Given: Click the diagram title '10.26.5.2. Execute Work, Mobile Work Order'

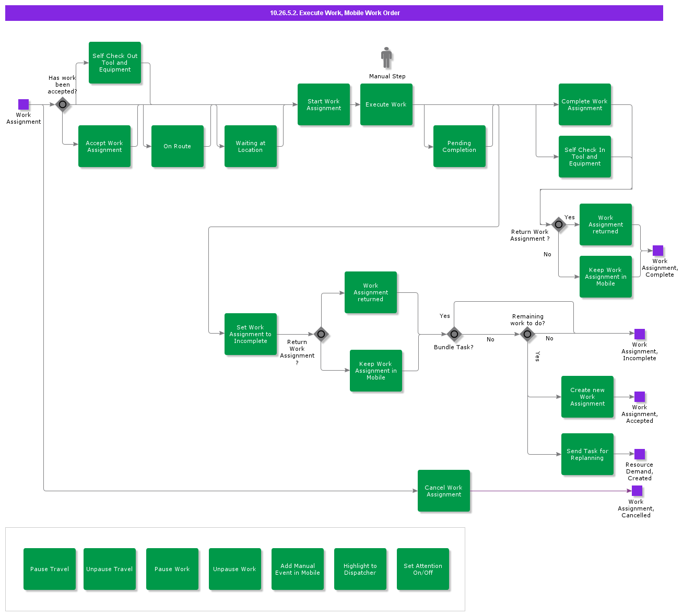Looking at the screenshot, I should coord(335,13).
